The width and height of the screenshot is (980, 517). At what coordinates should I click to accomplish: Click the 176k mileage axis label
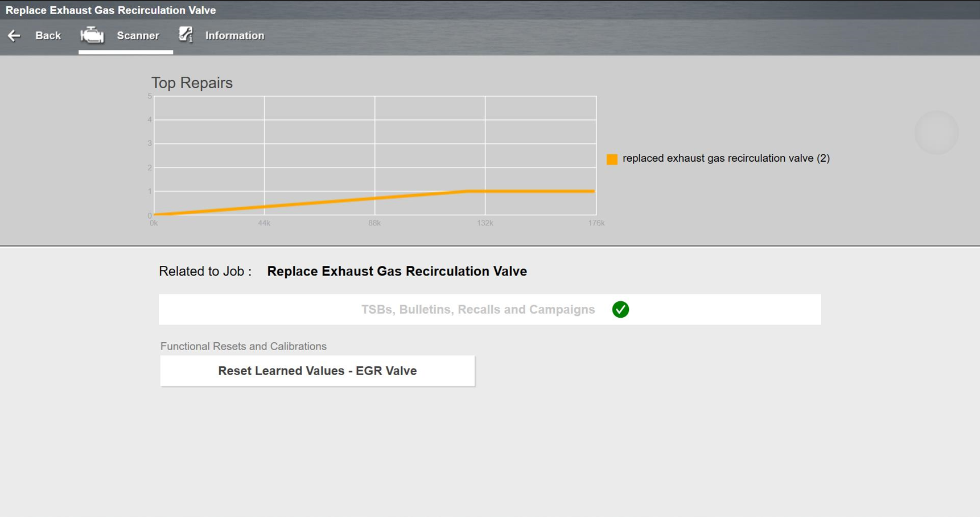pos(596,223)
